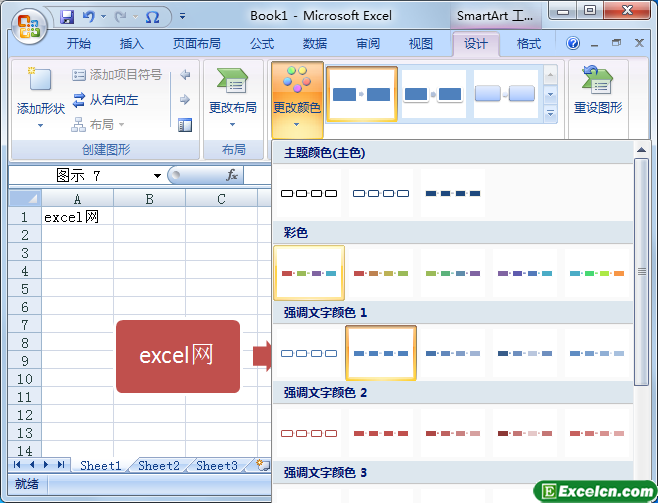Move SmartArt styles gallery down one row
The image size is (658, 503).
[x=550, y=94]
